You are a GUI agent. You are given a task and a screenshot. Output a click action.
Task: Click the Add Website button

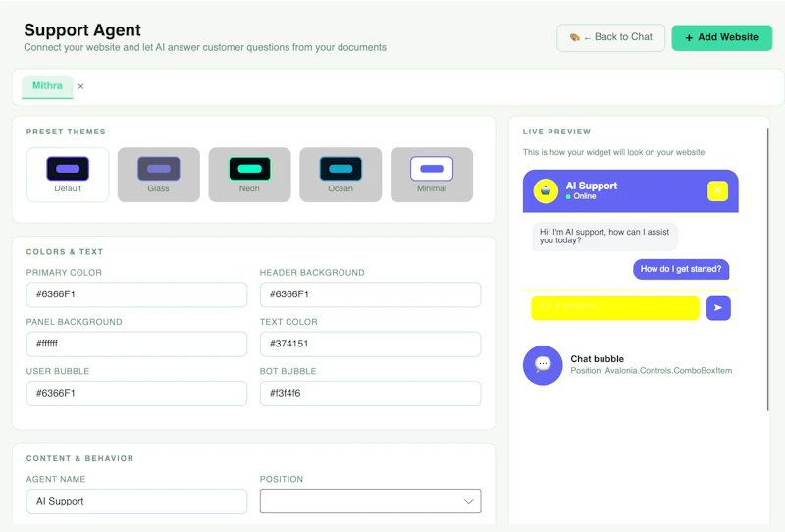click(721, 37)
